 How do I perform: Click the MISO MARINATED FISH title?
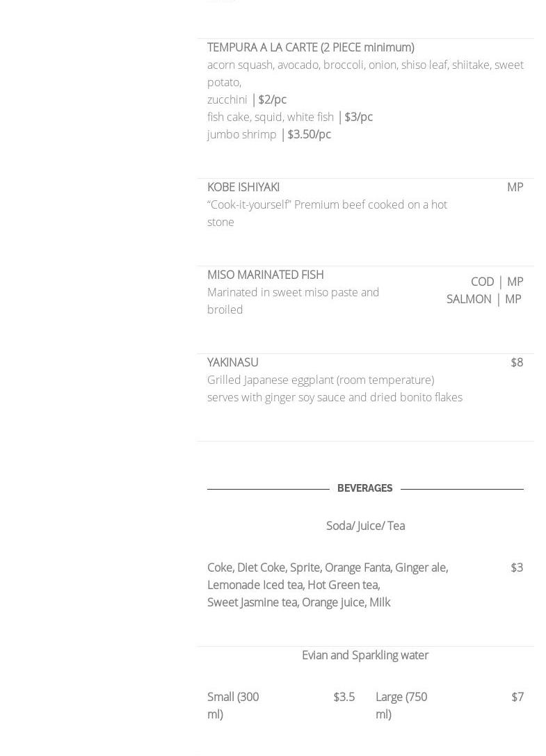[265, 275]
